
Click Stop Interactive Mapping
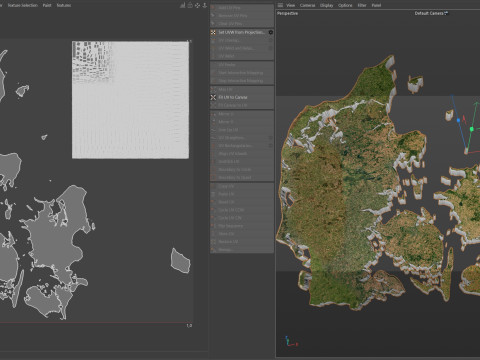pos(242,81)
